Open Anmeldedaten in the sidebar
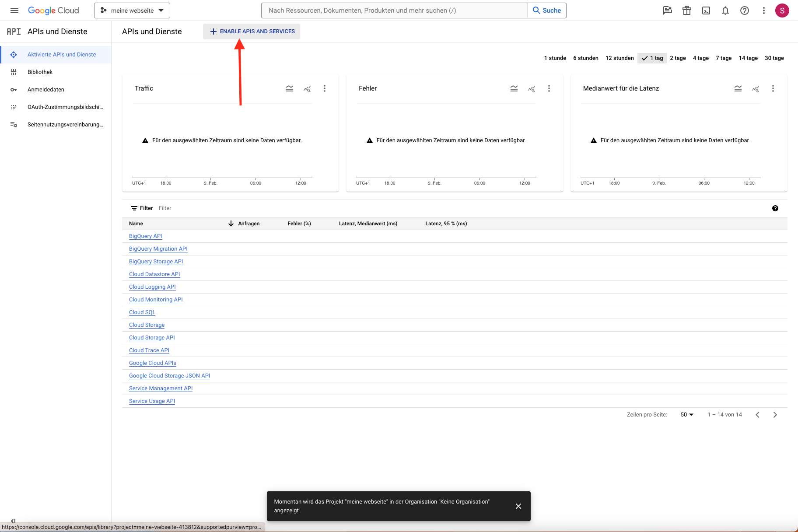 (56, 90)
